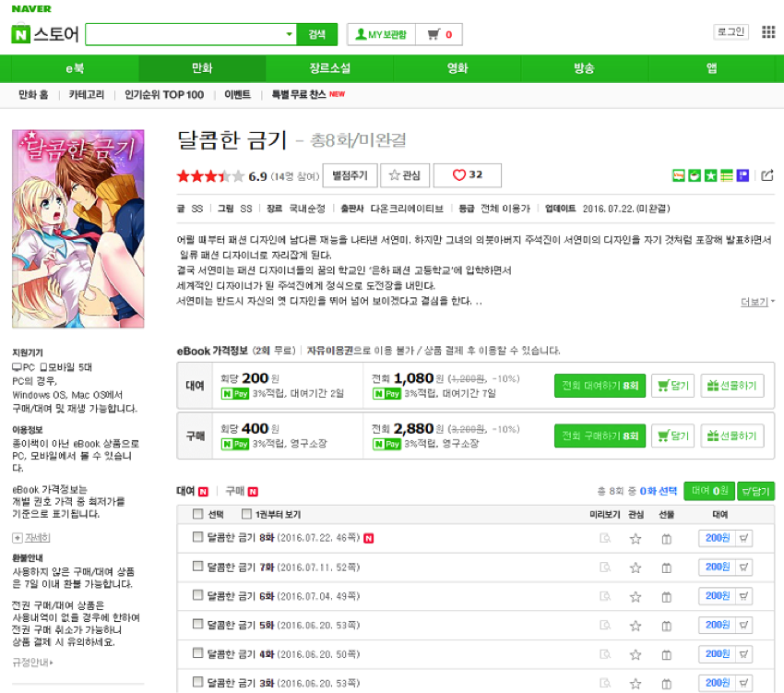The image size is (784, 693).
Task: Switch to the 장르소설 menu tab
Action: (329, 68)
